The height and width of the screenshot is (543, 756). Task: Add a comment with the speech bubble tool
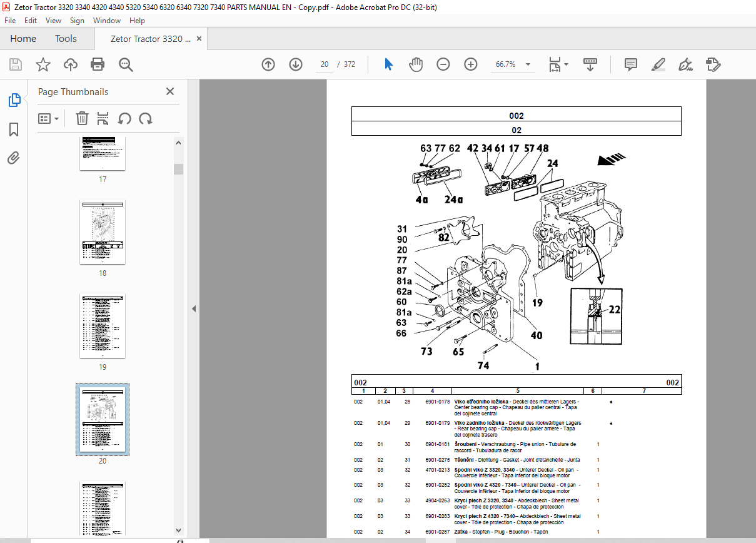pos(631,64)
